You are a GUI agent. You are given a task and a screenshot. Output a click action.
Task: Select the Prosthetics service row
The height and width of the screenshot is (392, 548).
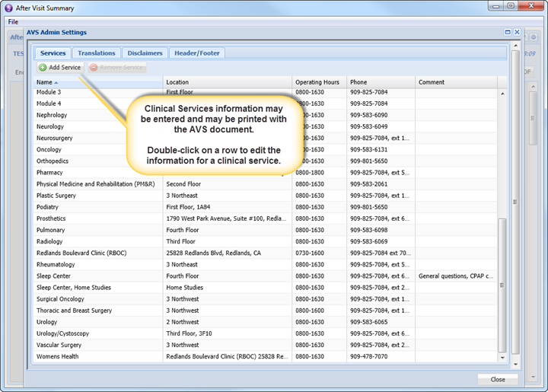[266, 218]
